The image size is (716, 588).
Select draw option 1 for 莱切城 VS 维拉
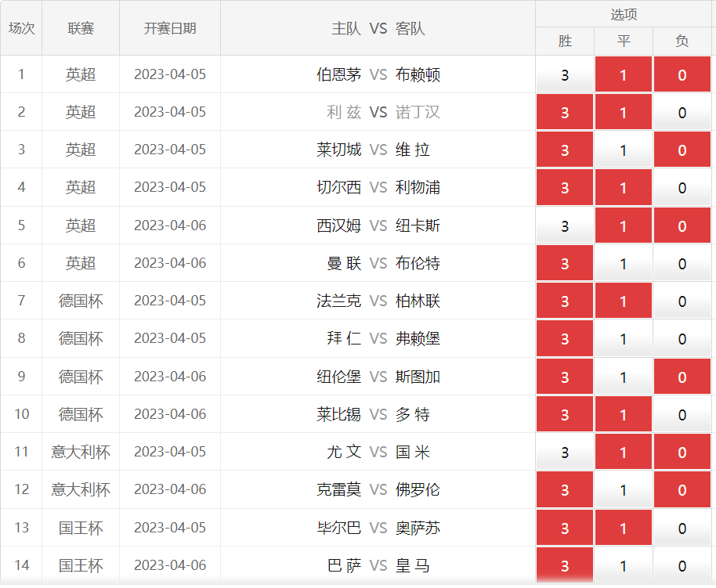[x=624, y=150]
